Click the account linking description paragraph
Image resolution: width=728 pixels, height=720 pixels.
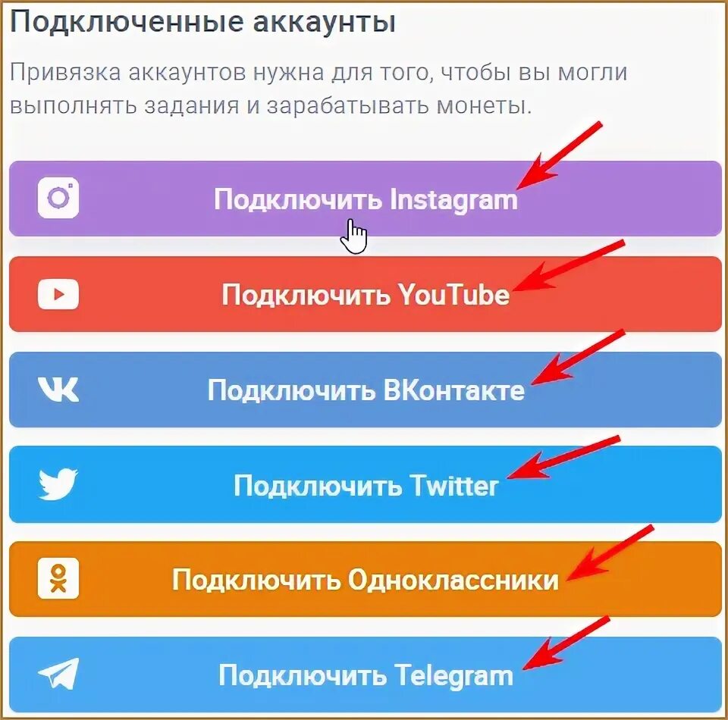(318, 89)
